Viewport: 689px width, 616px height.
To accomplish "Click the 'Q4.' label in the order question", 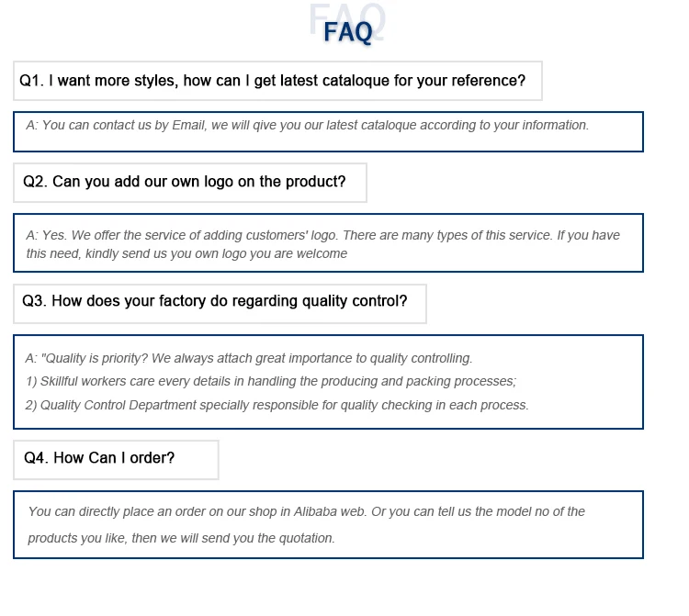I will tap(36, 458).
